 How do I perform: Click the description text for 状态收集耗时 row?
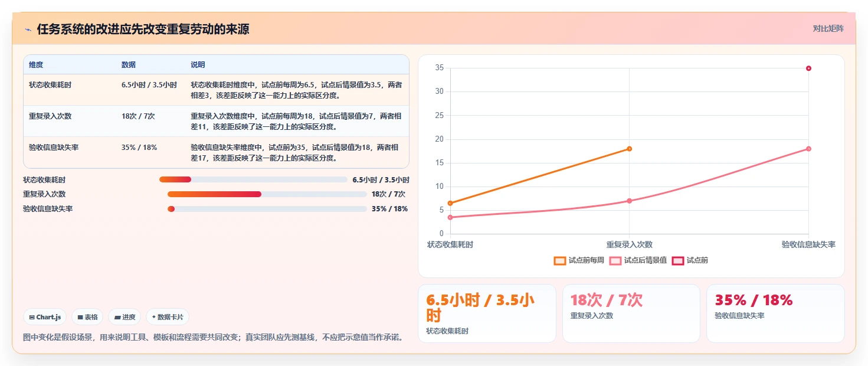296,90
